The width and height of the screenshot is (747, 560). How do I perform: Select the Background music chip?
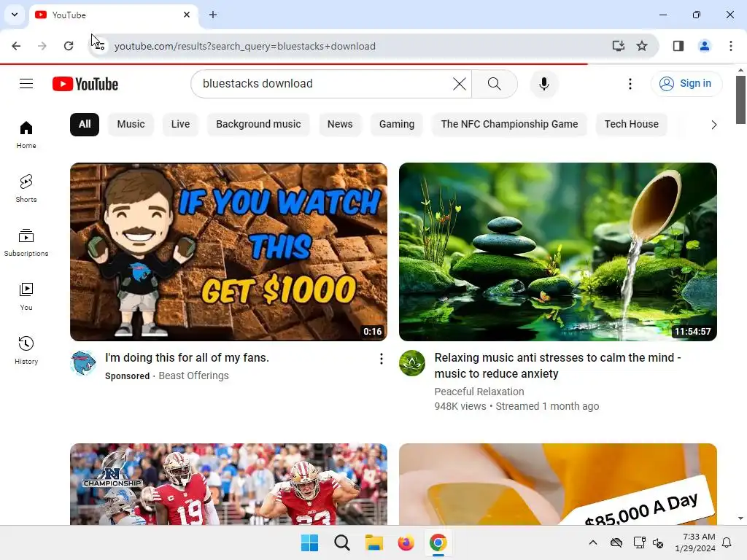pyautogui.click(x=259, y=124)
